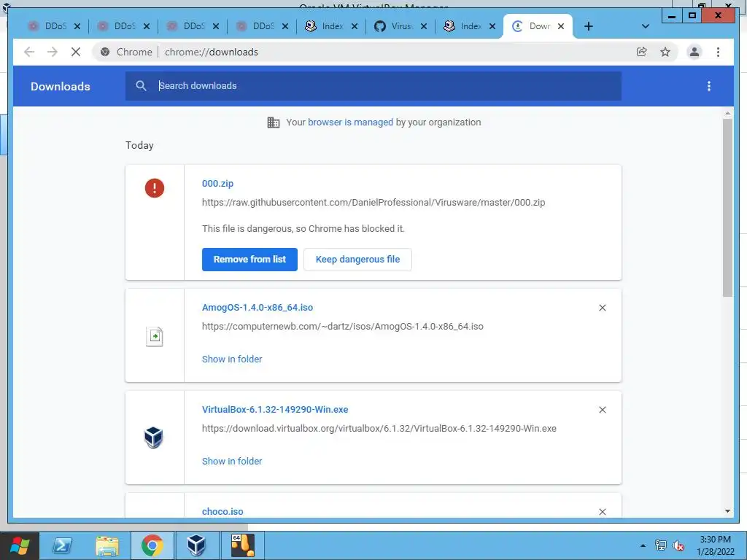Click the VirtualBox installer cube icon

click(x=153, y=437)
